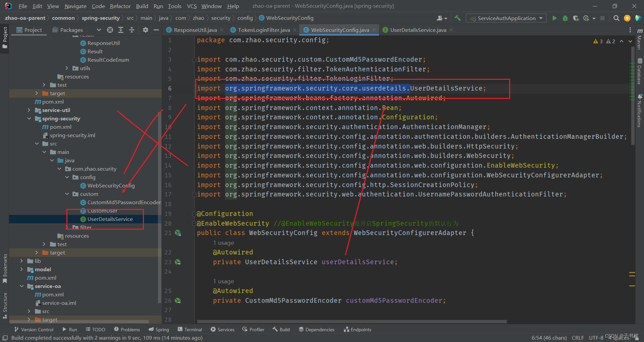The height and width of the screenshot is (342, 644).
Task: Toggle the Bookmarks tool window
Action: (5, 272)
